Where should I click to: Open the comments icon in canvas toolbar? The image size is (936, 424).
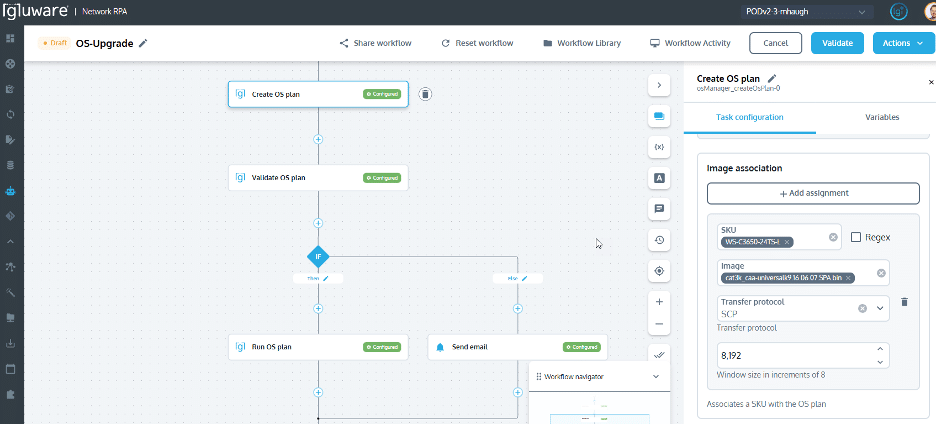tap(659, 209)
